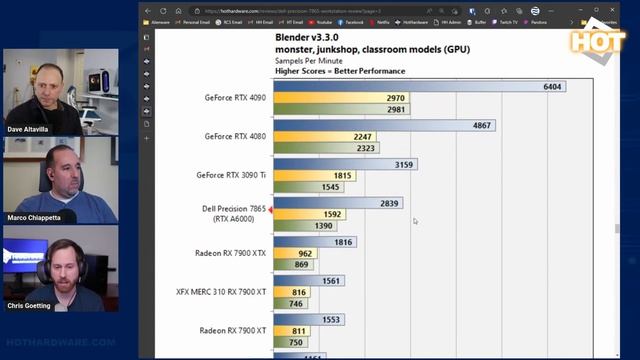Screen dimensions: 640x360
Task: Select the highlighted active HotHardware tab
Action: pyautogui.click(x=147, y=111)
